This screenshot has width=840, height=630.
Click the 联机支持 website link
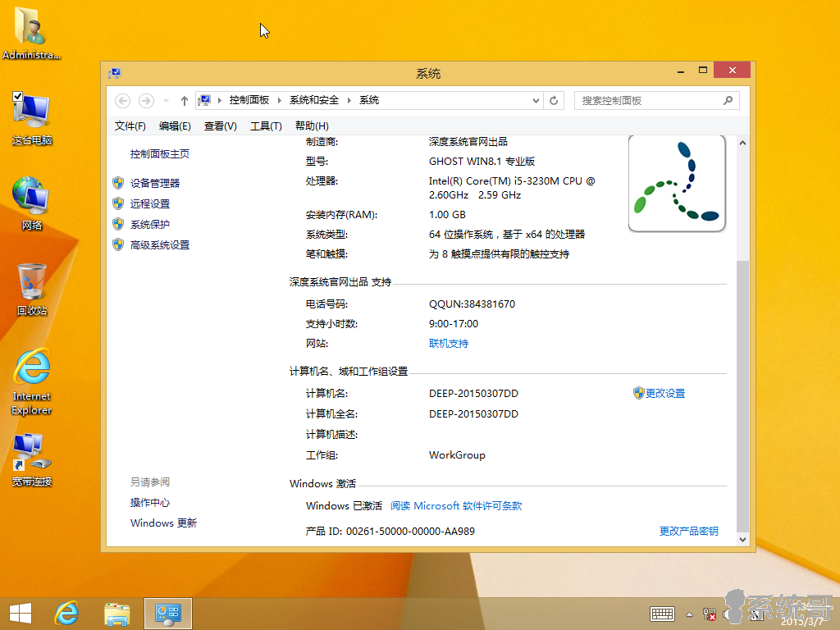(449, 344)
